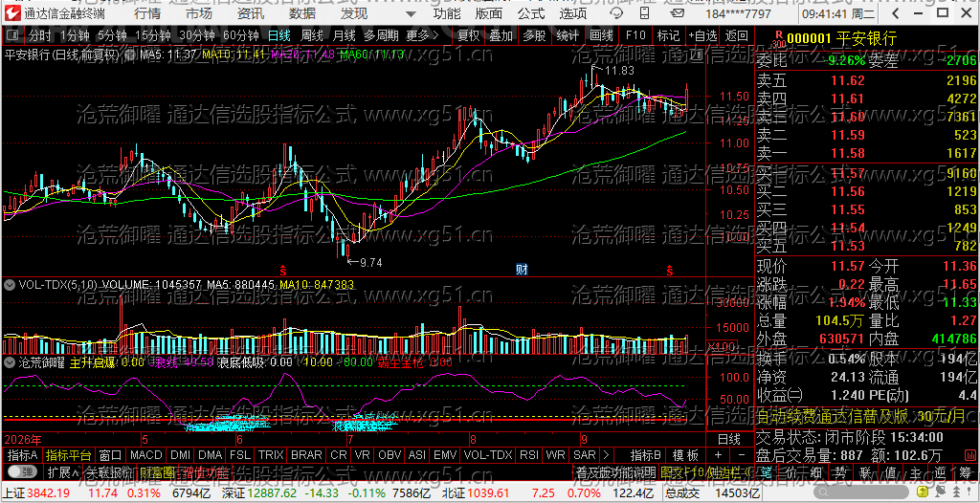980x503 pixels.
Task: Switch to the 指标A tab
Action: [x=23, y=454]
